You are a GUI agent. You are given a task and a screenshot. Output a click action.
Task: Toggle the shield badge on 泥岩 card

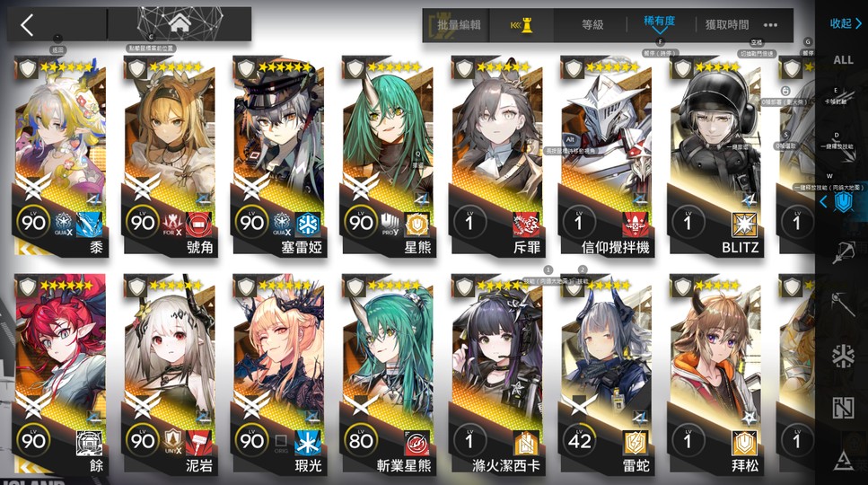pos(136,287)
